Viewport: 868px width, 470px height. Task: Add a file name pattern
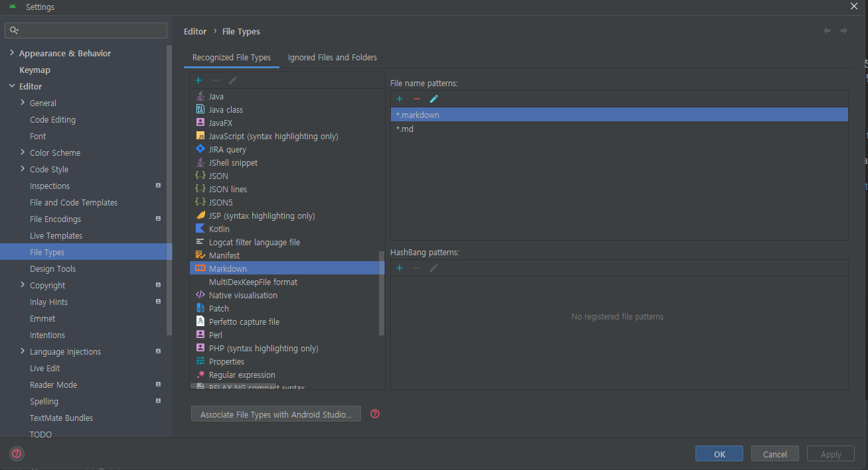click(399, 99)
